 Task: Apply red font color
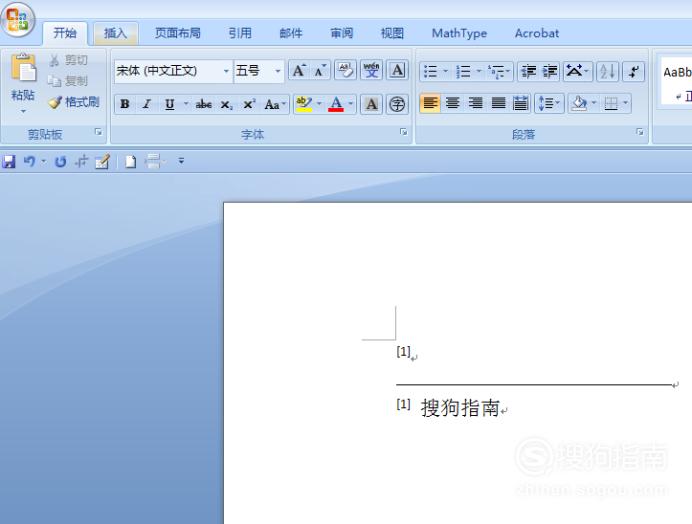pyautogui.click(x=336, y=104)
